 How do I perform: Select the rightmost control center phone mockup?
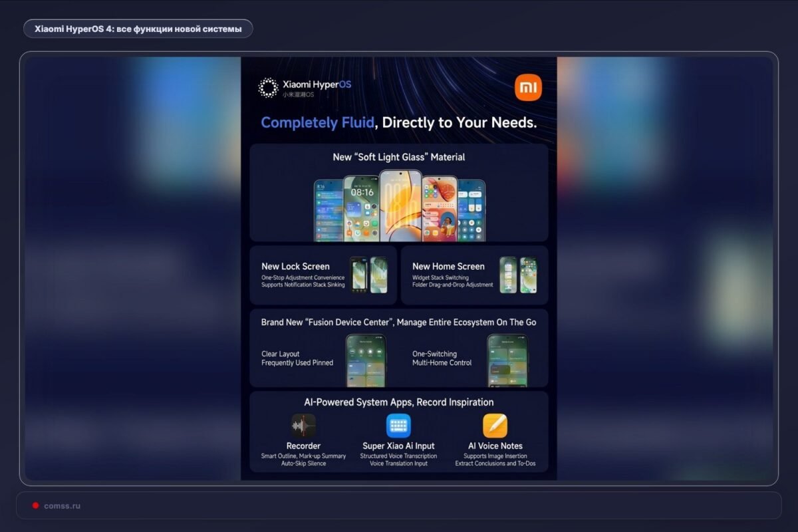click(x=471, y=210)
